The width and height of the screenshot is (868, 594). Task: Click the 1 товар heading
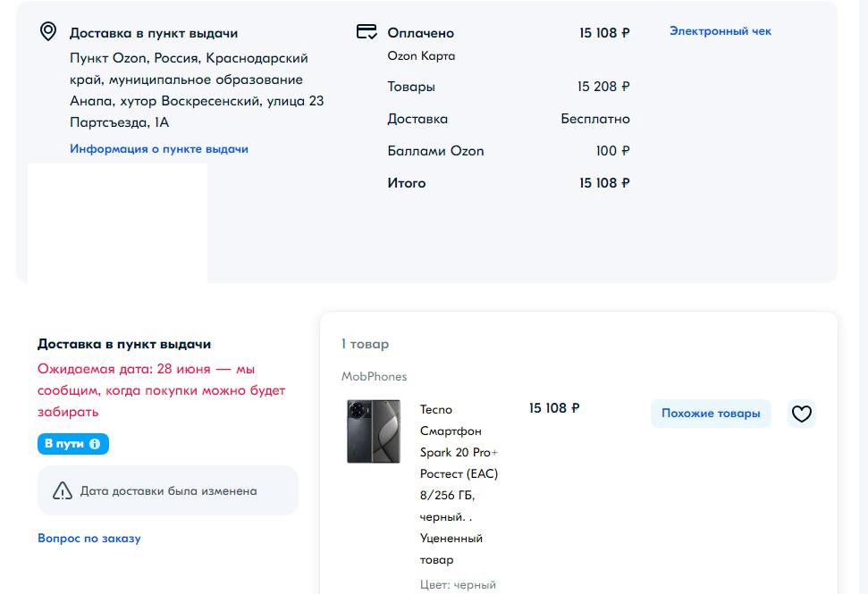(365, 344)
